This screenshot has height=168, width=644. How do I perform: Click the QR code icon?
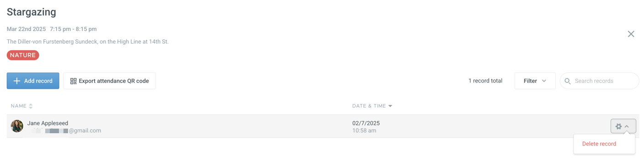coord(73,81)
